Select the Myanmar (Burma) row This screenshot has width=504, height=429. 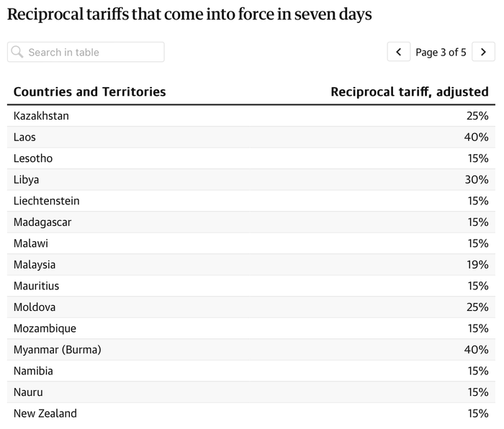[x=251, y=350]
